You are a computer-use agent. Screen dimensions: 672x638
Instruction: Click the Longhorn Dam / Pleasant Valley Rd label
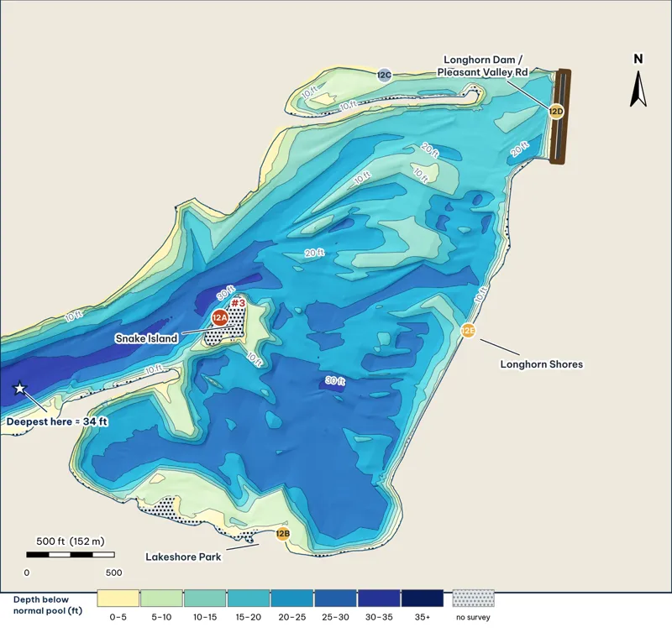point(482,66)
